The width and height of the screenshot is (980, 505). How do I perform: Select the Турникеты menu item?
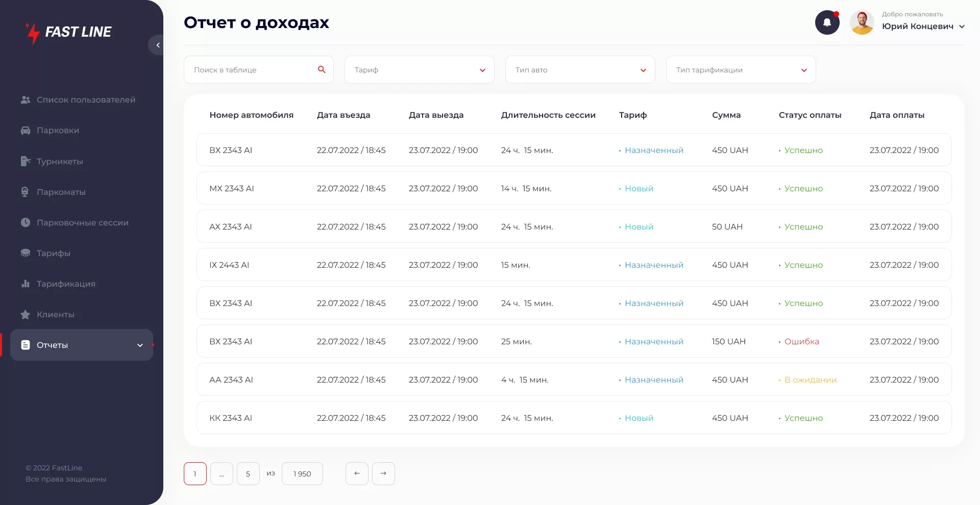pyautogui.click(x=60, y=162)
